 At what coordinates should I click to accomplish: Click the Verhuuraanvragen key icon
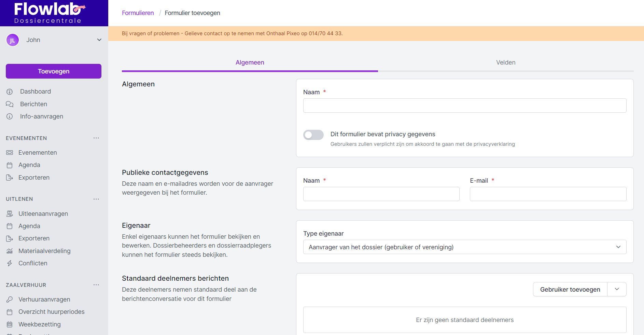pyautogui.click(x=10, y=299)
